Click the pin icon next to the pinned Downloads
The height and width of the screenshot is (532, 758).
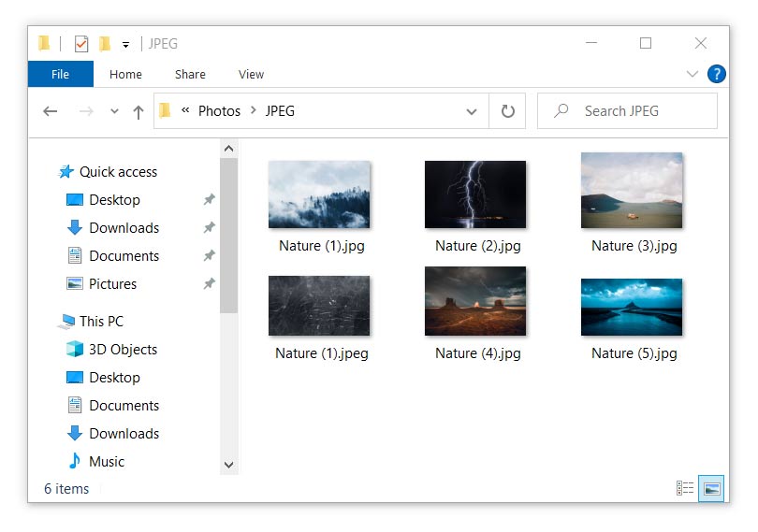[209, 227]
